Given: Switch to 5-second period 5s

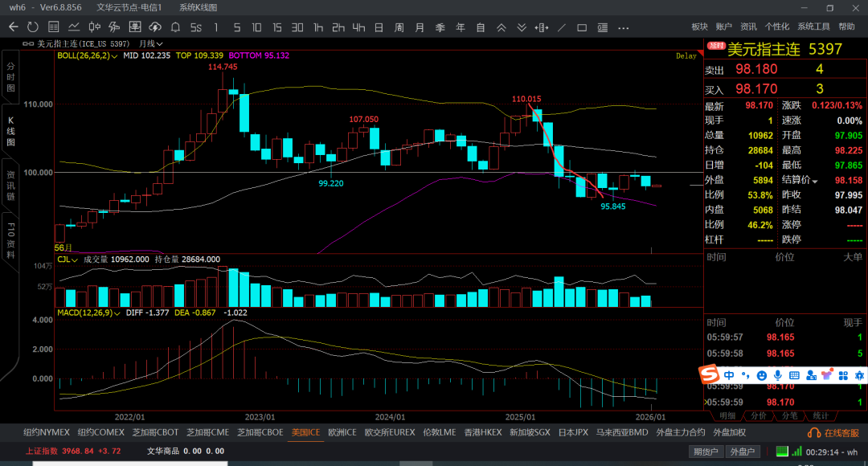Looking at the screenshot, I should pyautogui.click(x=196, y=27).
